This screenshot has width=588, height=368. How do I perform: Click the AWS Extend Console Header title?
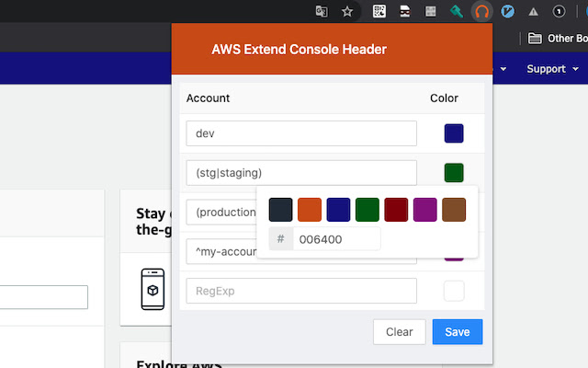[x=299, y=49]
